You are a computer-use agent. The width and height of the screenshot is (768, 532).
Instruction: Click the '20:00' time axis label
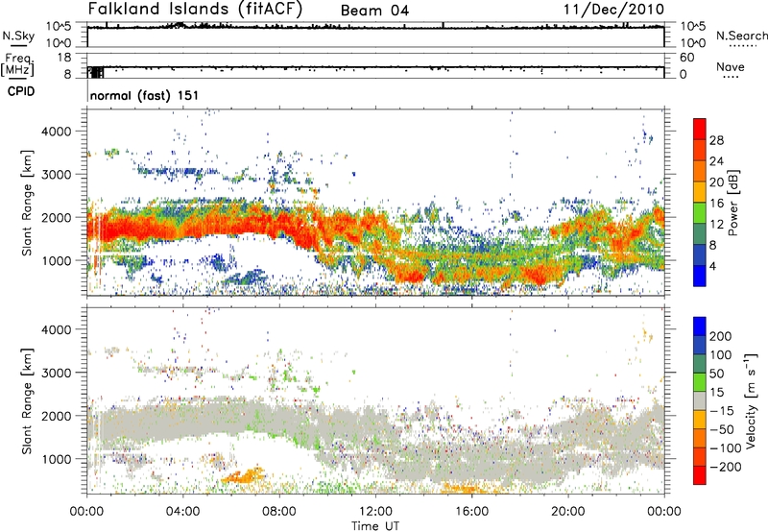568,512
